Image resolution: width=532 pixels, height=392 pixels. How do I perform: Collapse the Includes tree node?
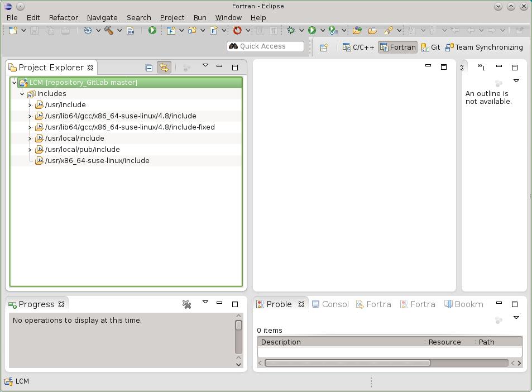[x=22, y=94]
